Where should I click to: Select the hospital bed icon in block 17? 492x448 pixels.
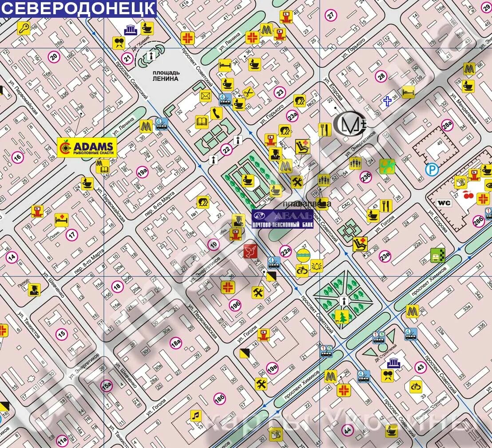coord(61,220)
